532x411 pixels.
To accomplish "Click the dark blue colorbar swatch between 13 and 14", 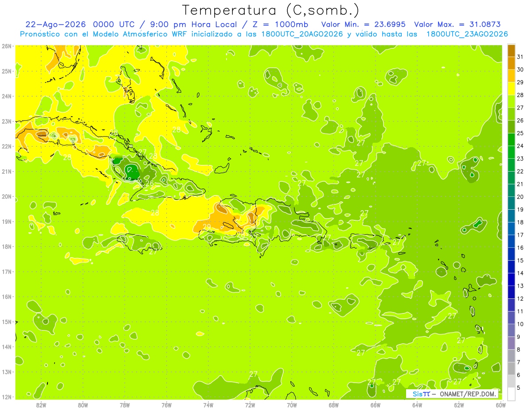I will [x=511, y=280].
